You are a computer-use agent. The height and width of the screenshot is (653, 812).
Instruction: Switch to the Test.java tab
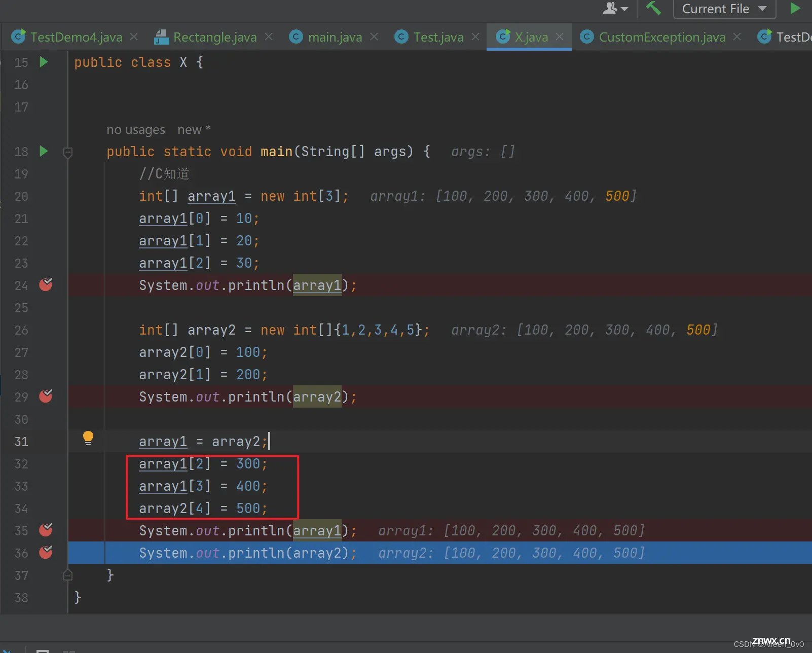438,37
